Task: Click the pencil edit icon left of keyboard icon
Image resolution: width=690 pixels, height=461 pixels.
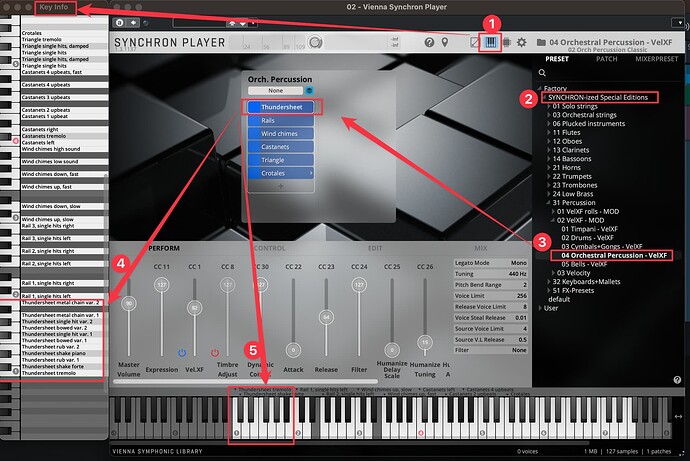Action: click(474, 42)
